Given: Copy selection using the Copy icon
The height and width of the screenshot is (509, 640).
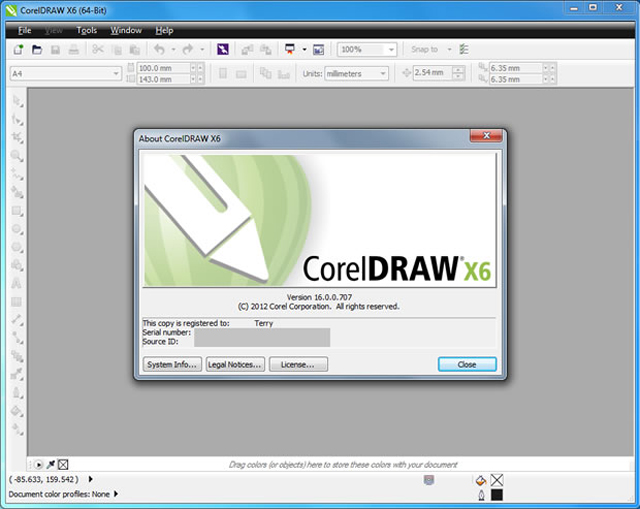Looking at the screenshot, I should tap(117, 50).
